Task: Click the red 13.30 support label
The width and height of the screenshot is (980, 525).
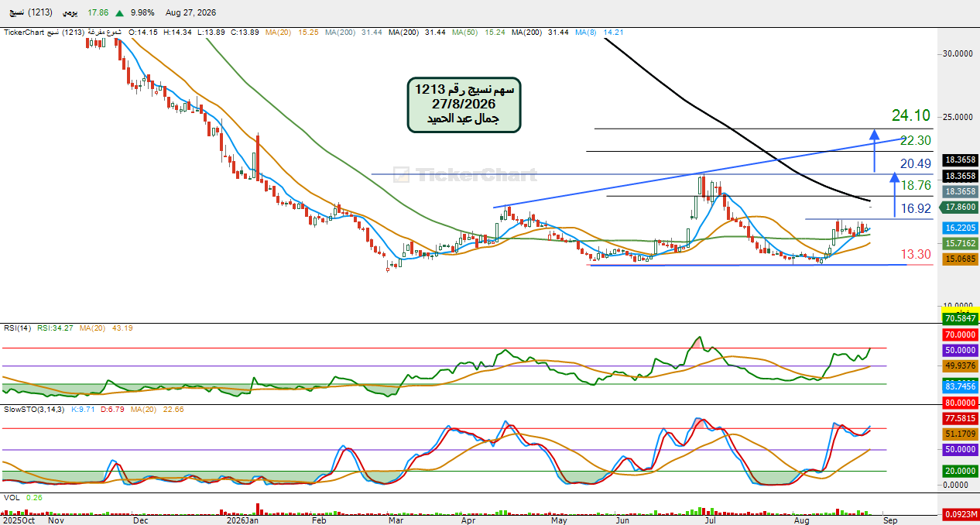Action: click(x=916, y=254)
